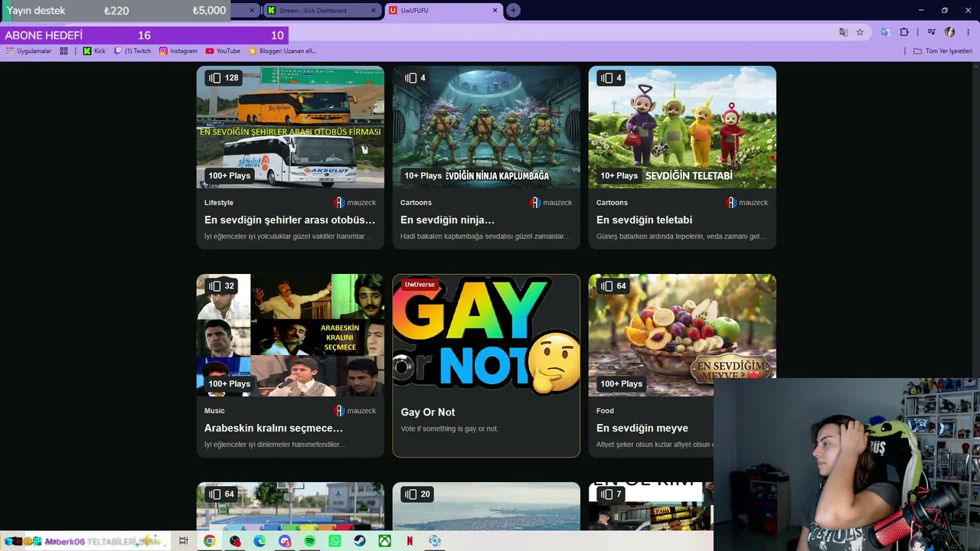Open the Chrome profile avatar
The image size is (980, 551).
pos(950,32)
